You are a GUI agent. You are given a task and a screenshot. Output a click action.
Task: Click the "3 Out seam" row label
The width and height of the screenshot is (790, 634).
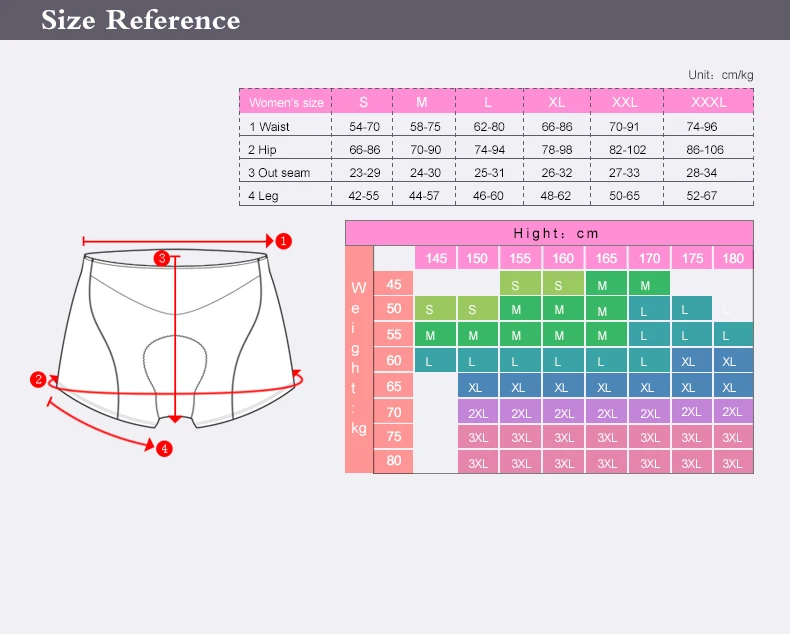point(279,173)
